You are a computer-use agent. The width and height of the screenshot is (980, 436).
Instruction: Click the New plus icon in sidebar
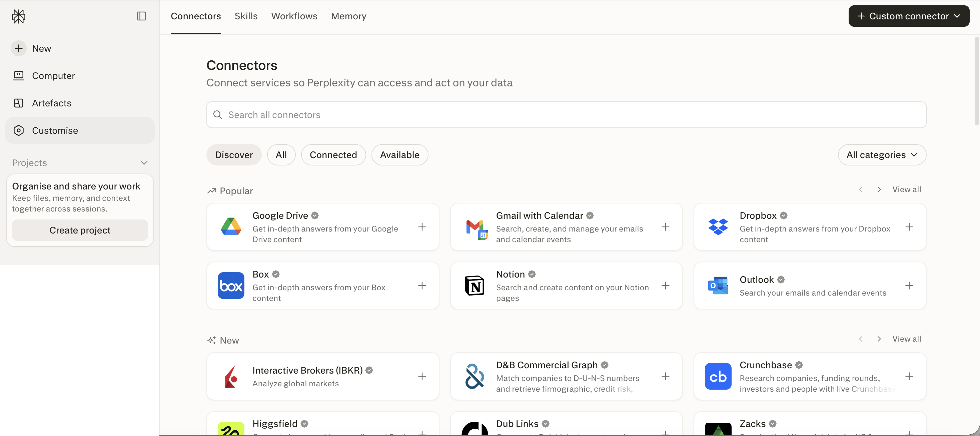point(19,48)
